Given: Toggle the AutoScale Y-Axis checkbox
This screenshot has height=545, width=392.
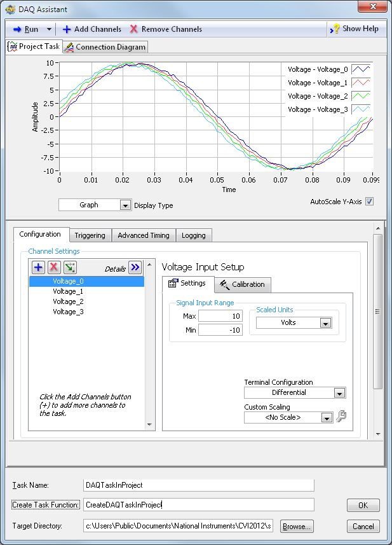Looking at the screenshot, I should point(369,202).
